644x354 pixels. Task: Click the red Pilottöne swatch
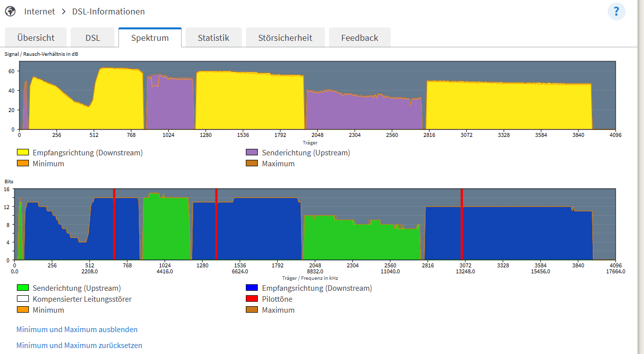[252, 299]
